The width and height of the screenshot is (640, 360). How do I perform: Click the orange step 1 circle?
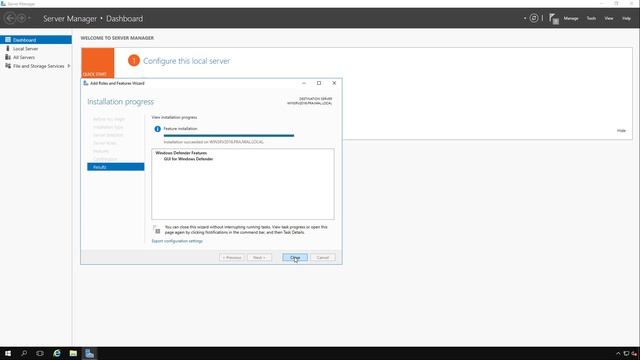coord(133,61)
